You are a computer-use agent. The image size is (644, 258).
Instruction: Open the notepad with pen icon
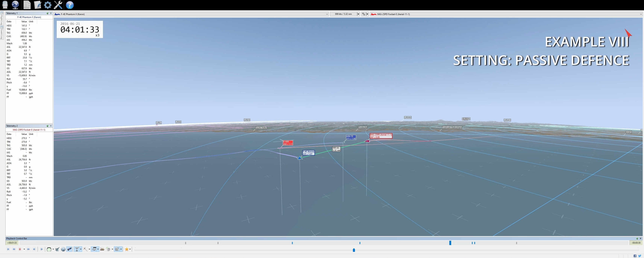(37, 5)
